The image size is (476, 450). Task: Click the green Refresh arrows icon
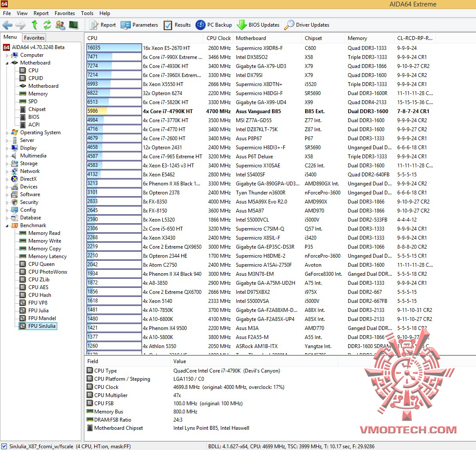(x=47, y=25)
